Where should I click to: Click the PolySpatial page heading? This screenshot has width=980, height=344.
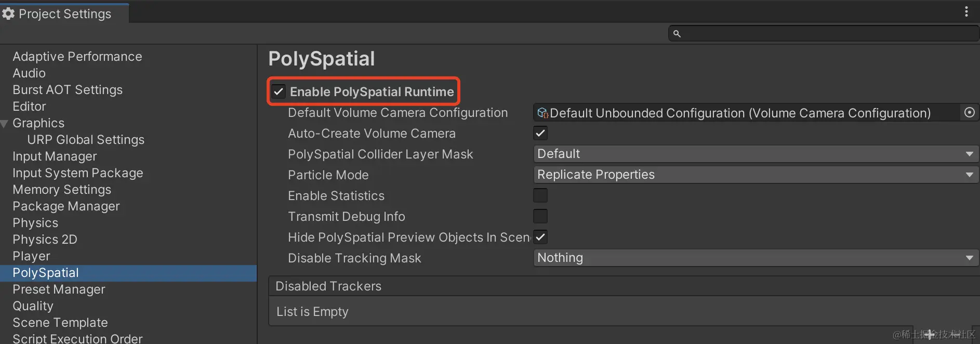pyautogui.click(x=321, y=59)
